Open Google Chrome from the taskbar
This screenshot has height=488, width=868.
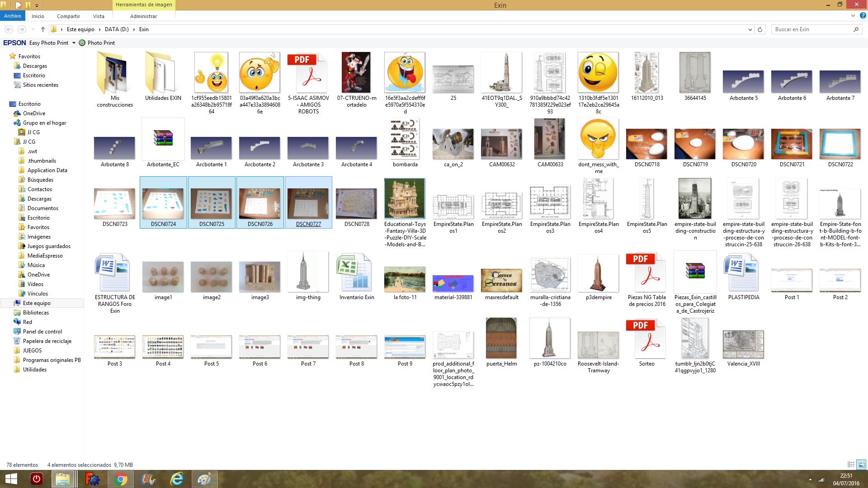point(120,479)
